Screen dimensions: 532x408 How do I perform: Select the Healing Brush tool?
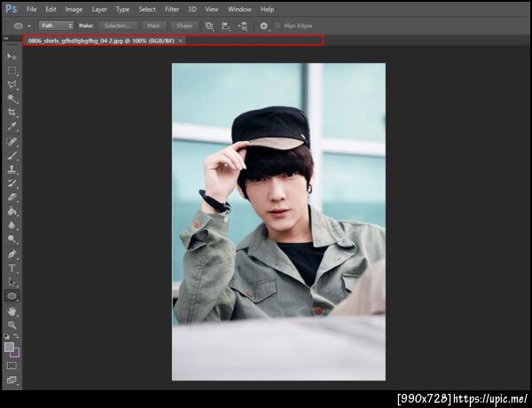(12, 141)
